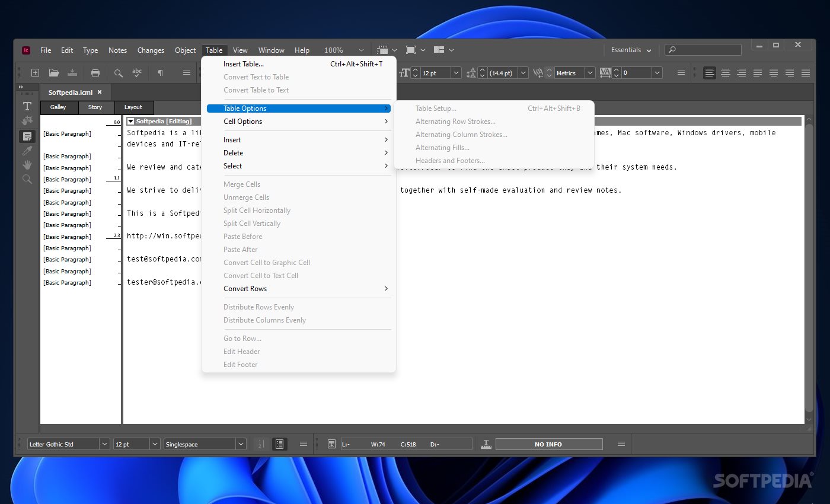The image size is (830, 504).
Task: Click the W:74 word count readout
Action: click(x=378, y=444)
